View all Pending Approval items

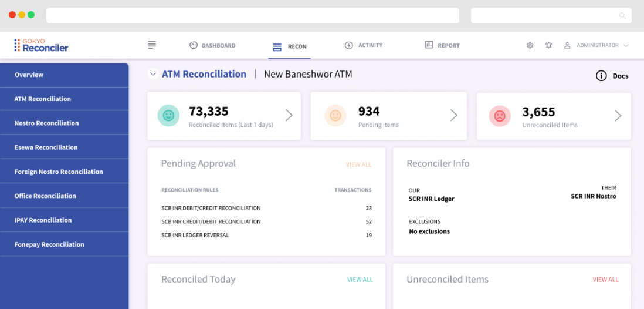[358, 164]
